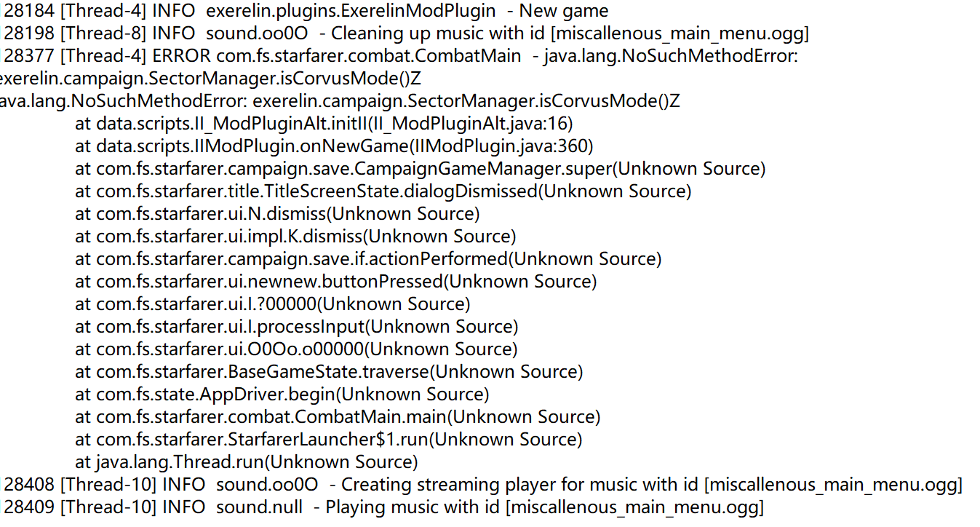This screenshot has width=980, height=527.
Task: Click the TitleScreenState.dialogDismissed line
Action: click(383, 191)
